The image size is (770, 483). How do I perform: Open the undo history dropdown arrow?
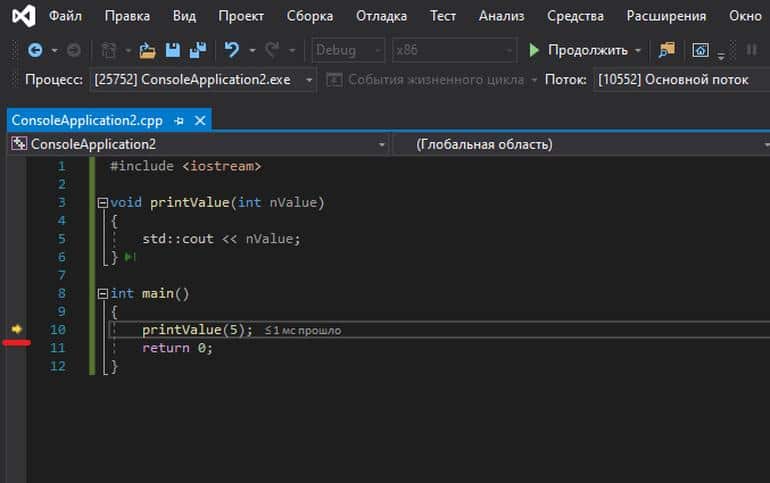pos(252,51)
